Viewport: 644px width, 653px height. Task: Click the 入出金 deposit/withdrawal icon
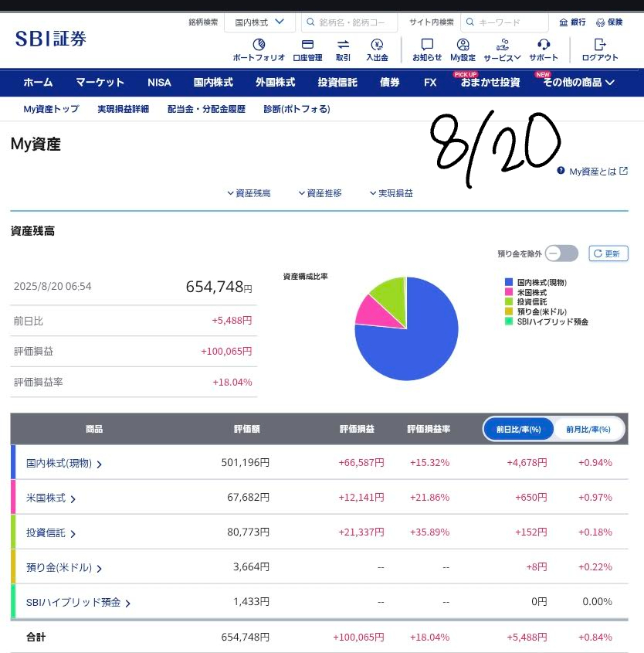coord(377,45)
